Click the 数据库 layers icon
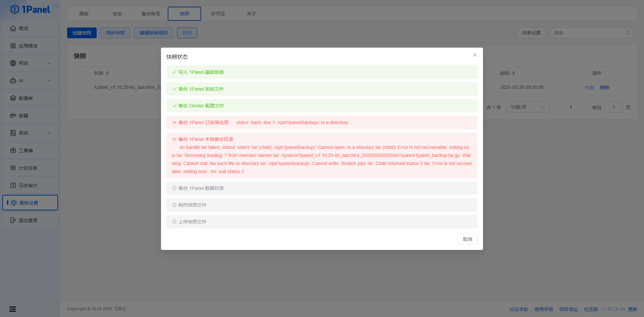The height and width of the screenshot is (317, 644). [13, 98]
